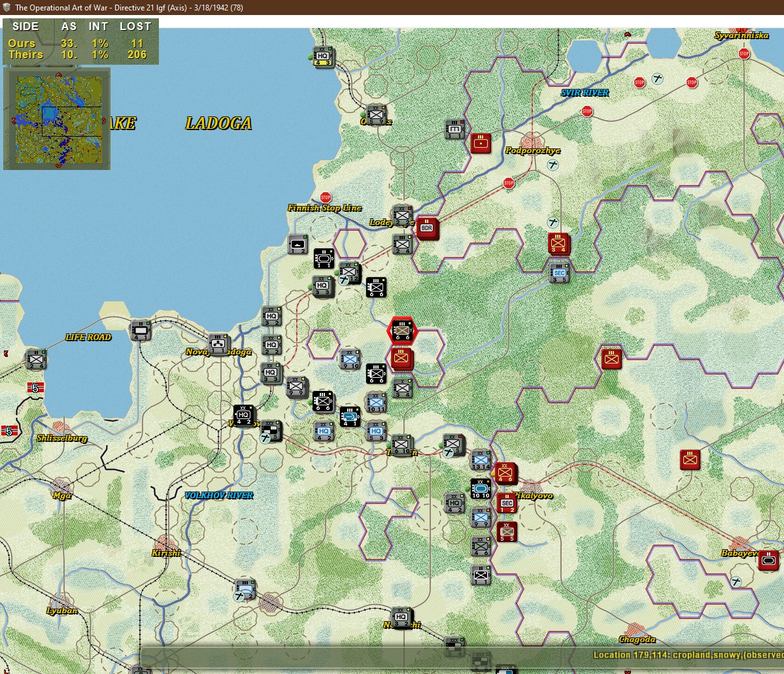Click the Lyuban town label
Screen dimensions: 784x674
click(x=62, y=611)
